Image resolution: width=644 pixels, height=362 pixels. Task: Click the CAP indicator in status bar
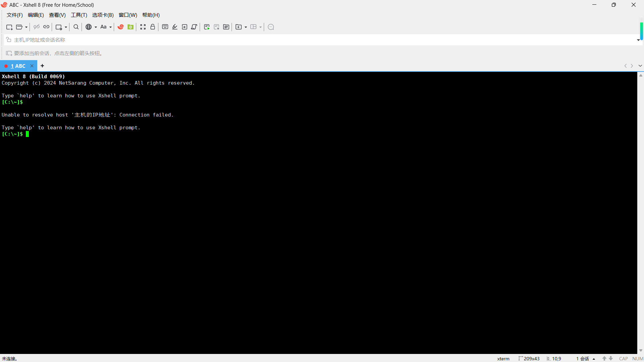point(624,359)
